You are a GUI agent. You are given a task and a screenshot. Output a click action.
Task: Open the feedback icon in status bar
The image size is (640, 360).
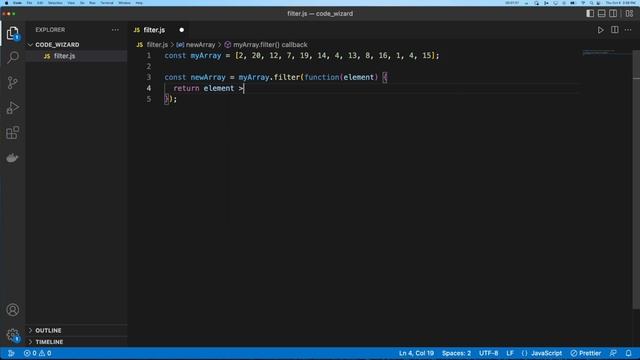(x=613, y=353)
